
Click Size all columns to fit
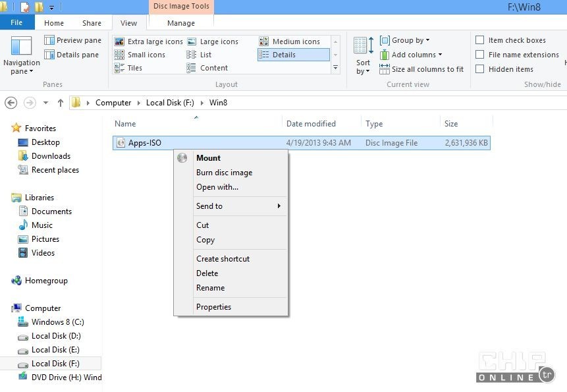coord(421,69)
